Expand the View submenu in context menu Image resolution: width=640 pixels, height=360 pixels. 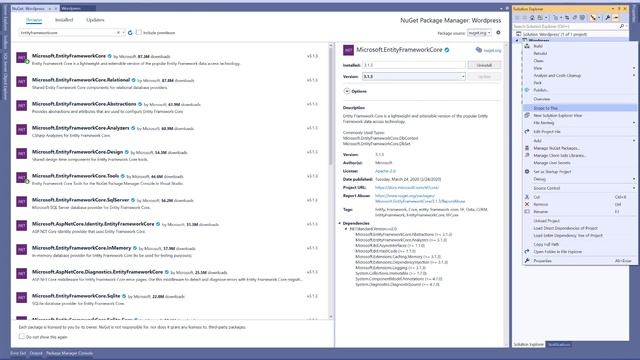(634, 68)
